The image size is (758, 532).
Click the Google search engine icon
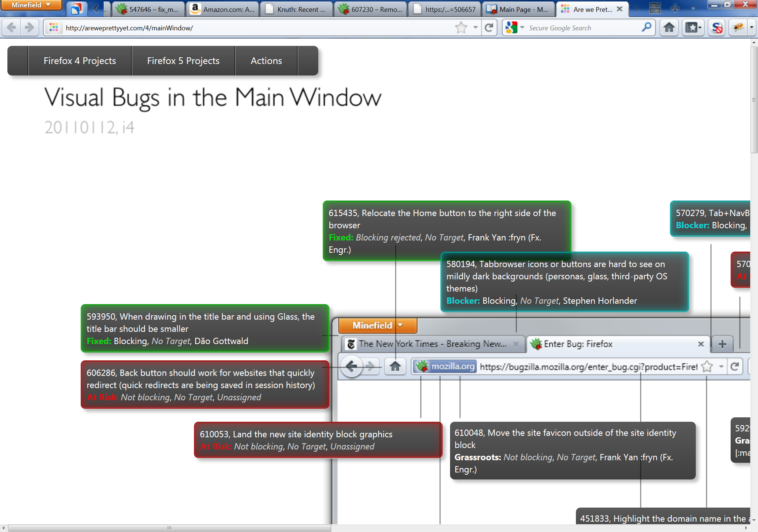click(x=511, y=28)
